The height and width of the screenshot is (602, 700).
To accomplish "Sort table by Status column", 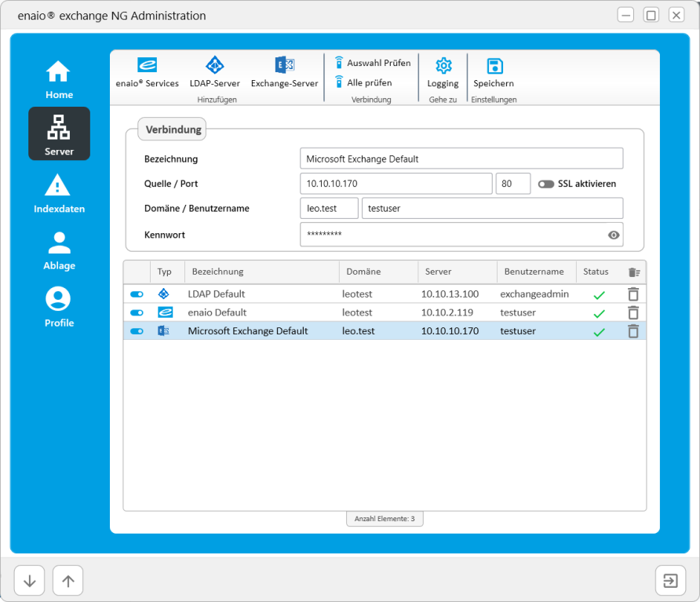I will [x=596, y=272].
